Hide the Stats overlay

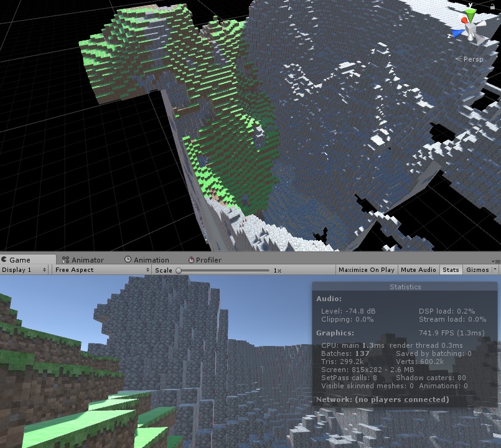pyautogui.click(x=450, y=270)
